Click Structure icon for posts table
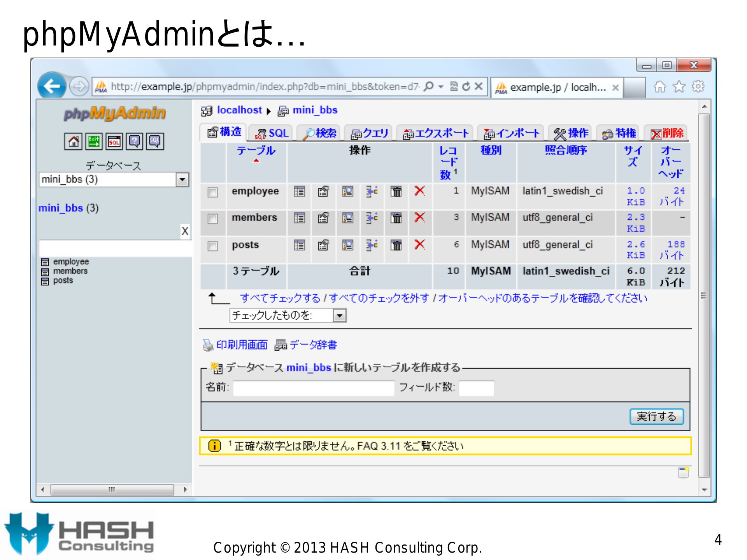The height and width of the screenshot is (560, 747). click(323, 245)
